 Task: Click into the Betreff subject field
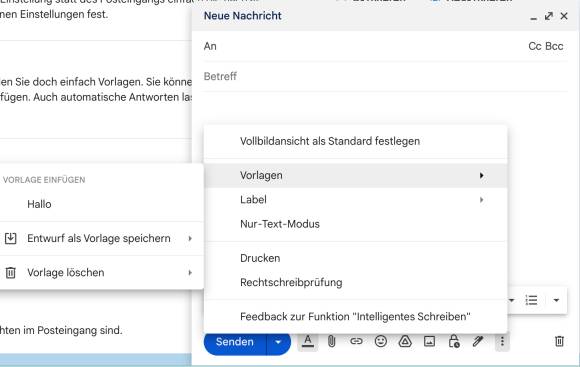click(x=385, y=76)
